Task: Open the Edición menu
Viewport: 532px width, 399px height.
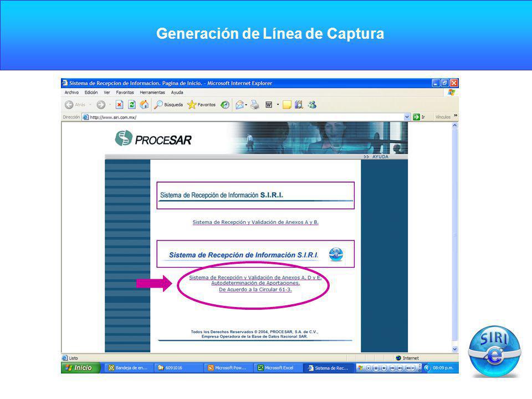Action: (91, 93)
